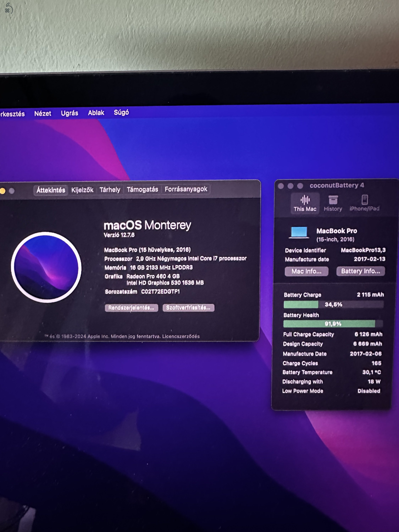Open Mac Info in coconutBattery

(306, 271)
